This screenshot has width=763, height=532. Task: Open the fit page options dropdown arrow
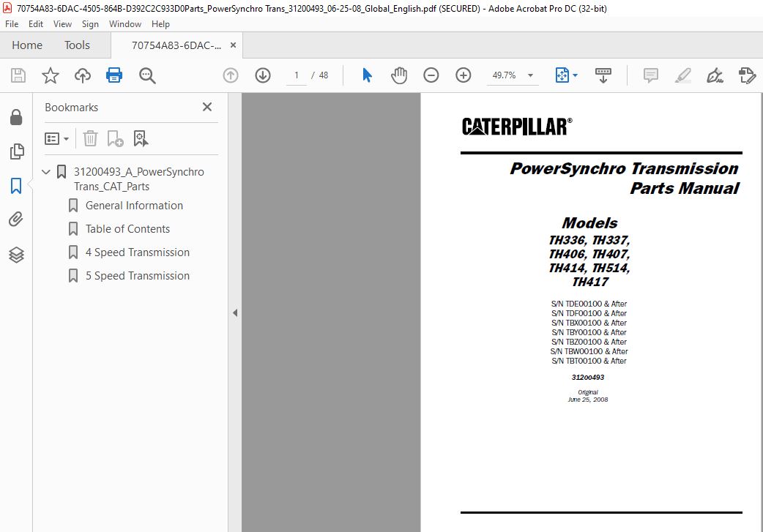575,75
